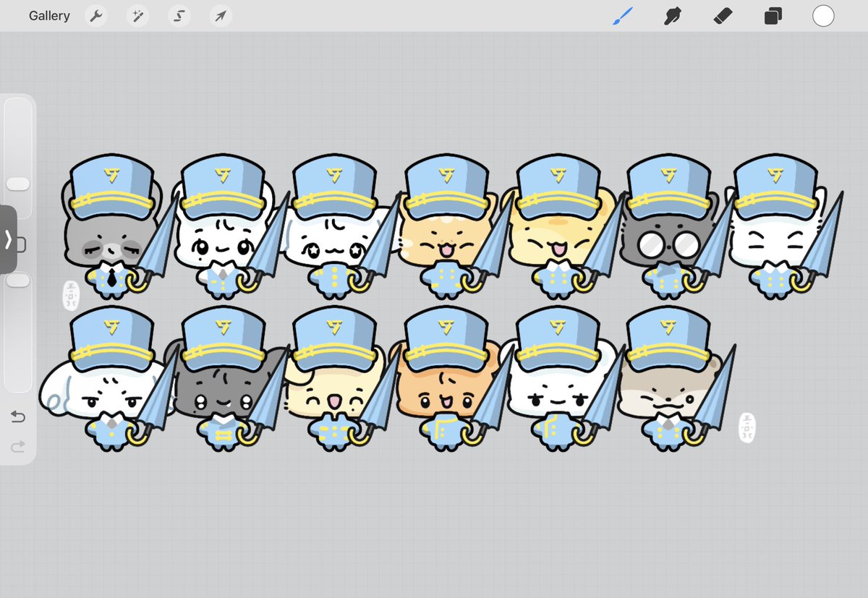Tap the square modify button on sidebar
868x598 pixels.
[x=21, y=245]
